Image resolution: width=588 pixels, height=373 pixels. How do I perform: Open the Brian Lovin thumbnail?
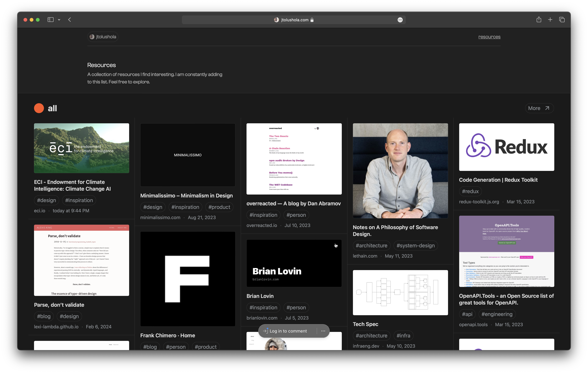294,263
